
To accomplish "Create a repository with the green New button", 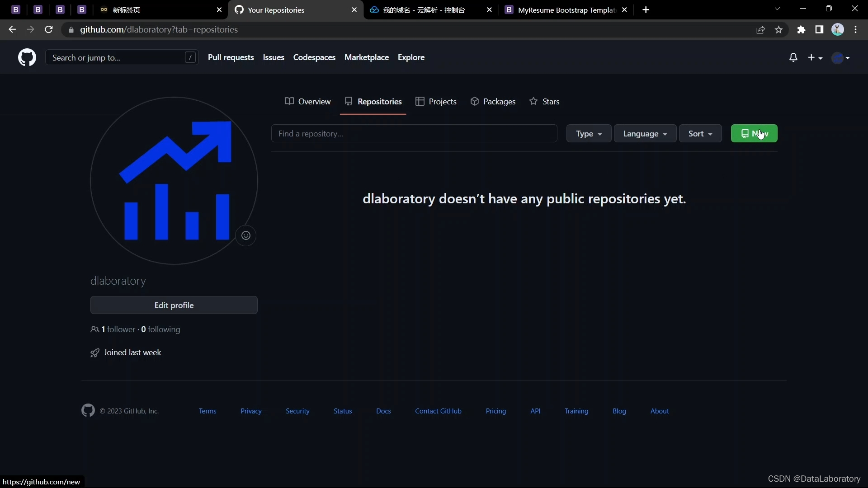I will click(x=754, y=134).
